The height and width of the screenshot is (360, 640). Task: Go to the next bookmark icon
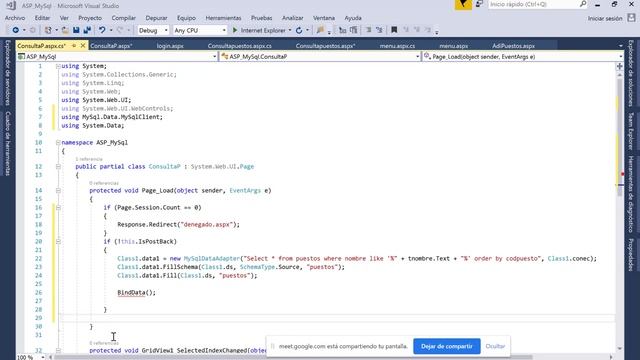(x=417, y=30)
